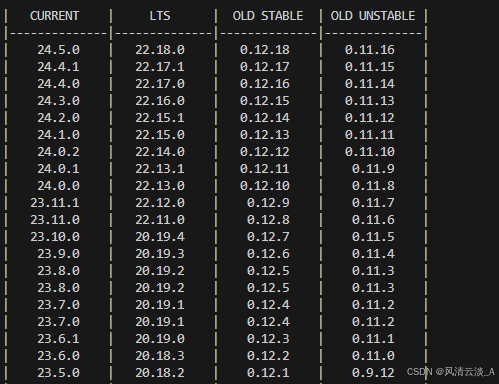Choose version 24.1.0
The width and height of the screenshot is (499, 384).
point(58,135)
